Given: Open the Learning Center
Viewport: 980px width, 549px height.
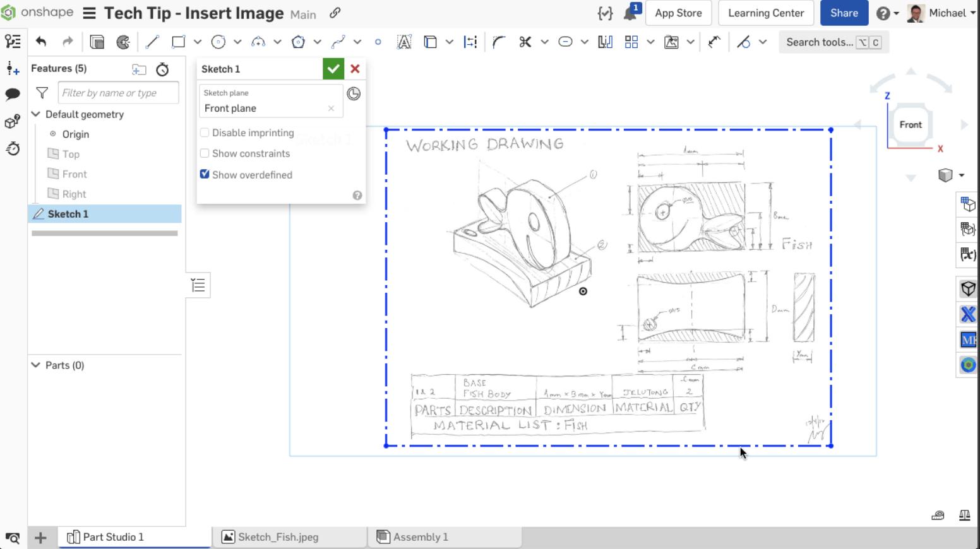Looking at the screenshot, I should coord(765,13).
